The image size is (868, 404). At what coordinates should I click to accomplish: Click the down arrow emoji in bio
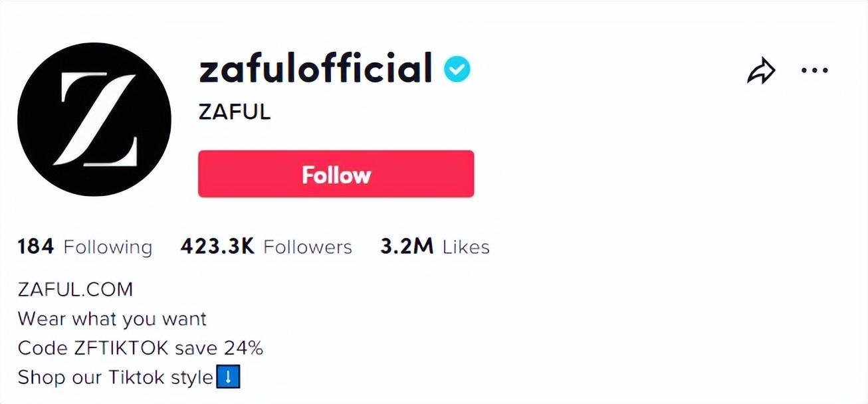point(229,377)
